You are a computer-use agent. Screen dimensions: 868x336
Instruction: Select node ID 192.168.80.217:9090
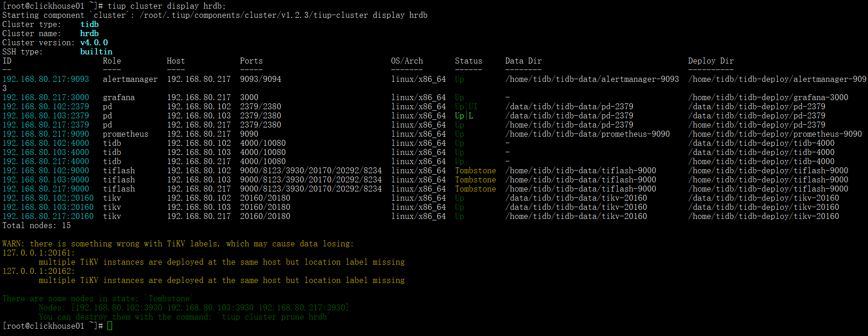click(46, 134)
